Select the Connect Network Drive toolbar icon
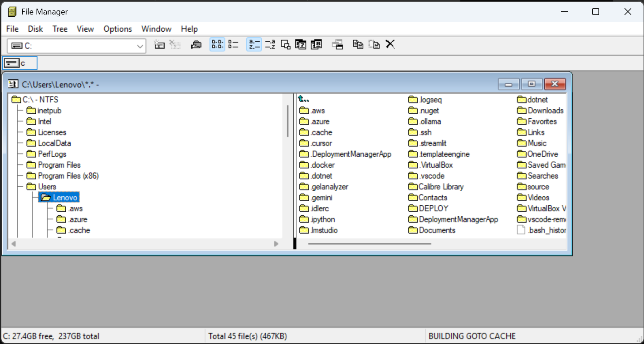The height and width of the screenshot is (344, 644). pos(159,44)
